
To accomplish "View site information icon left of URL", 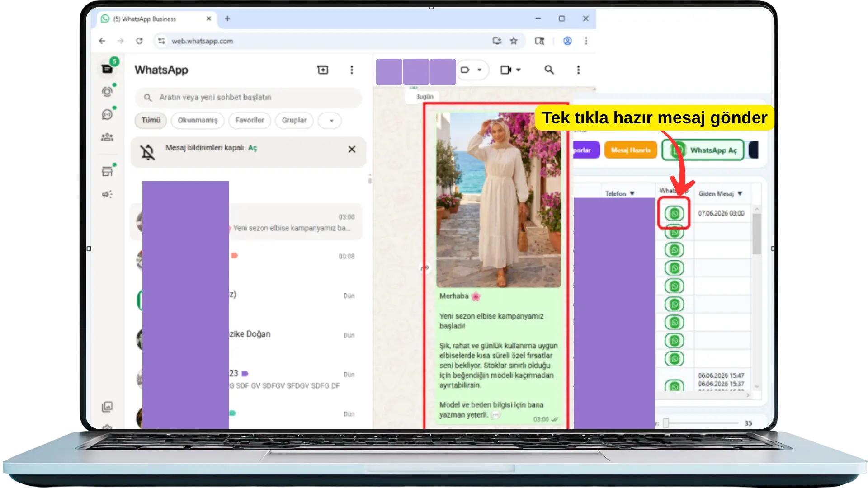I will (x=161, y=41).
